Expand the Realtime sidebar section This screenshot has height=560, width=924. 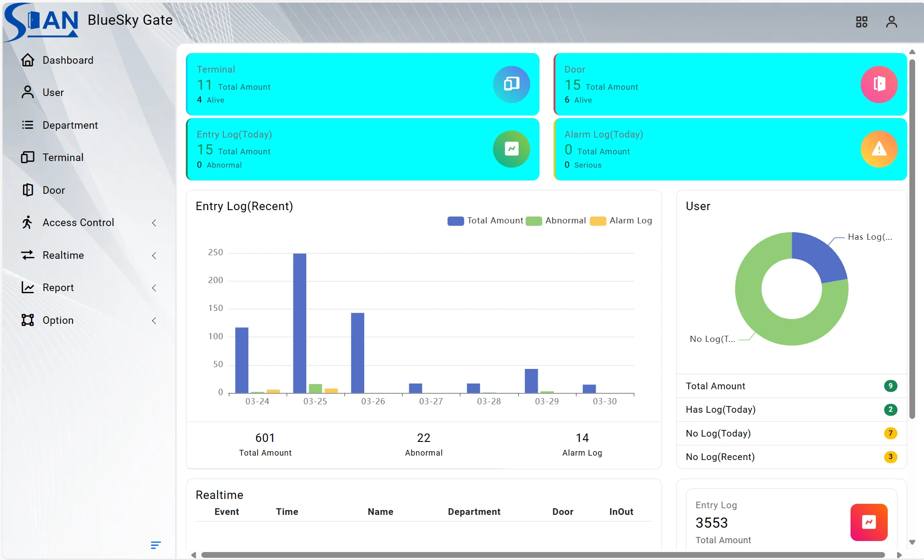154,255
